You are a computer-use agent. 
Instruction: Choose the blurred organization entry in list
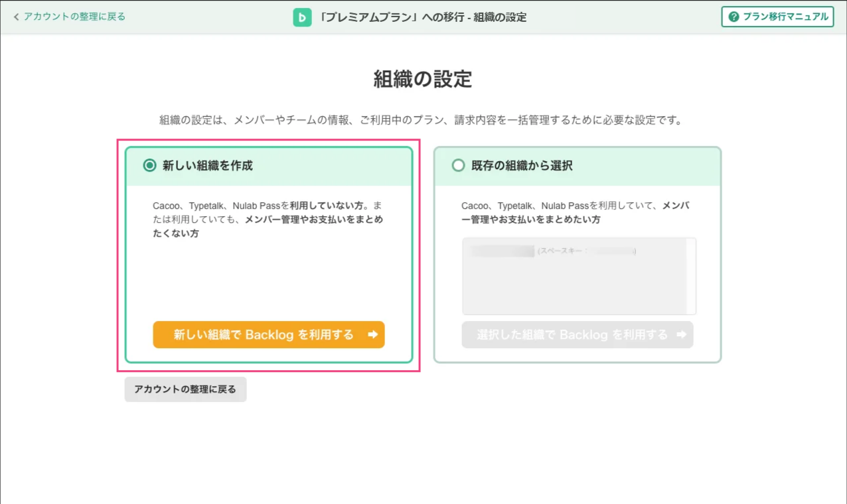553,251
